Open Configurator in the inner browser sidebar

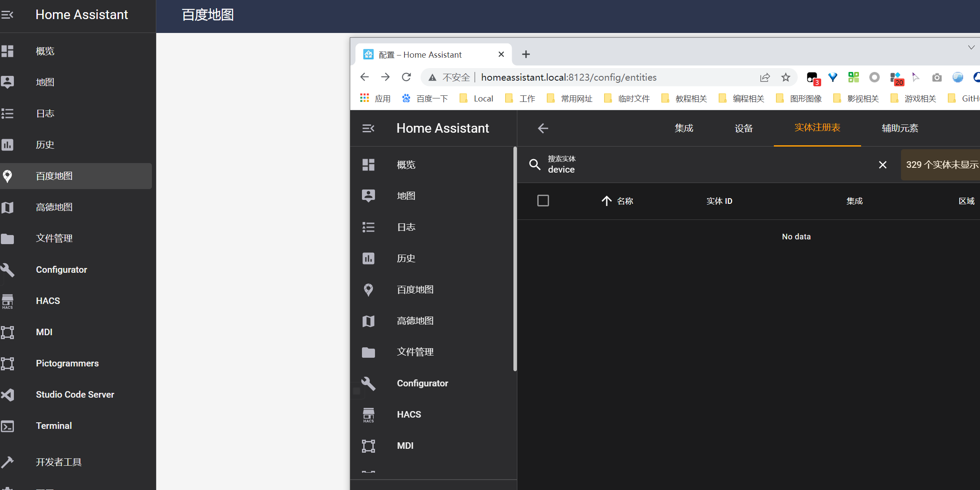(x=432, y=383)
